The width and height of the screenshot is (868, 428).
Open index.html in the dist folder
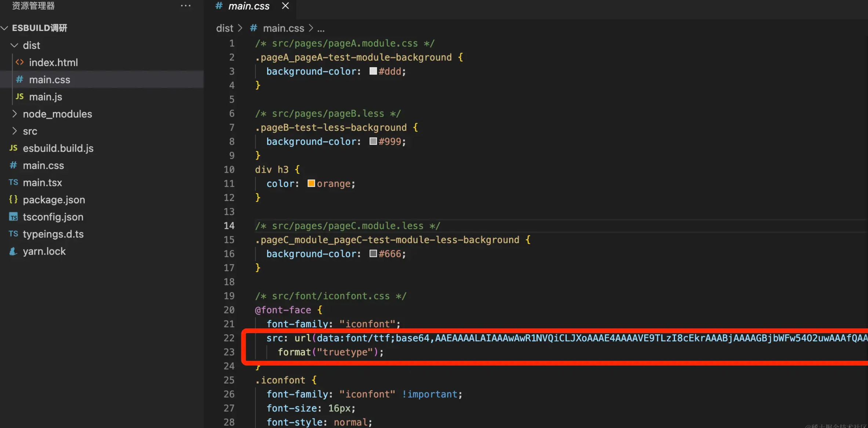tap(102, 62)
